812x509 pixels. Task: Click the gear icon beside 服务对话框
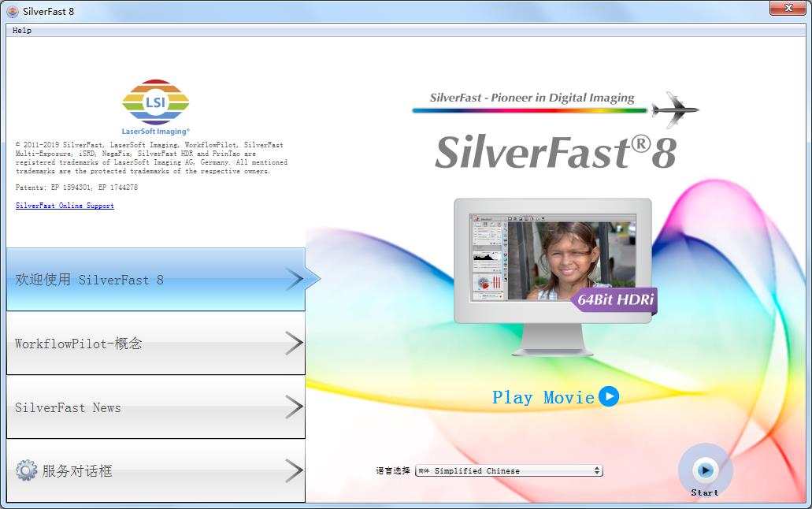[26, 470]
